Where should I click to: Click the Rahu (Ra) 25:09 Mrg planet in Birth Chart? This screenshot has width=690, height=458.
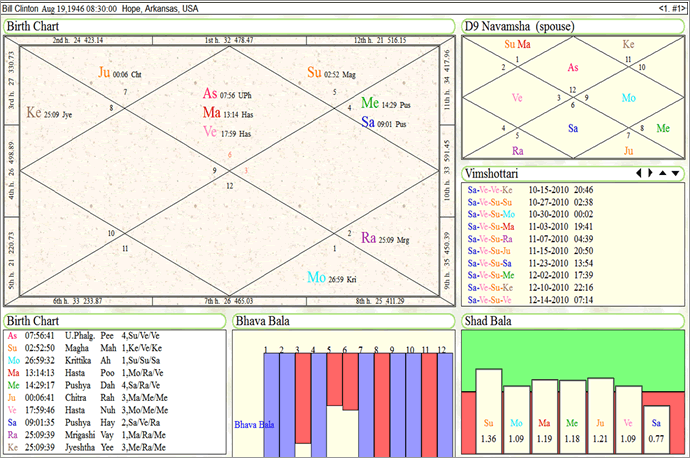(x=368, y=238)
